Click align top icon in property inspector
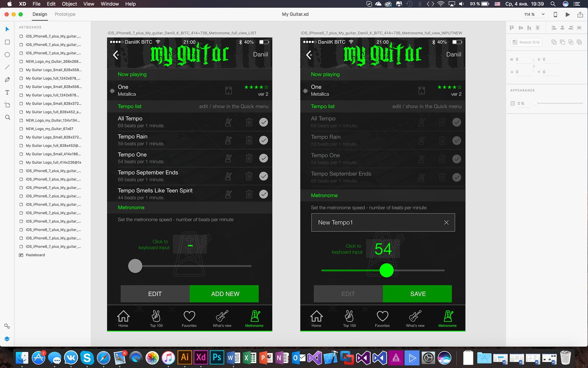Screen dimensions: 588x368 (x=512, y=28)
